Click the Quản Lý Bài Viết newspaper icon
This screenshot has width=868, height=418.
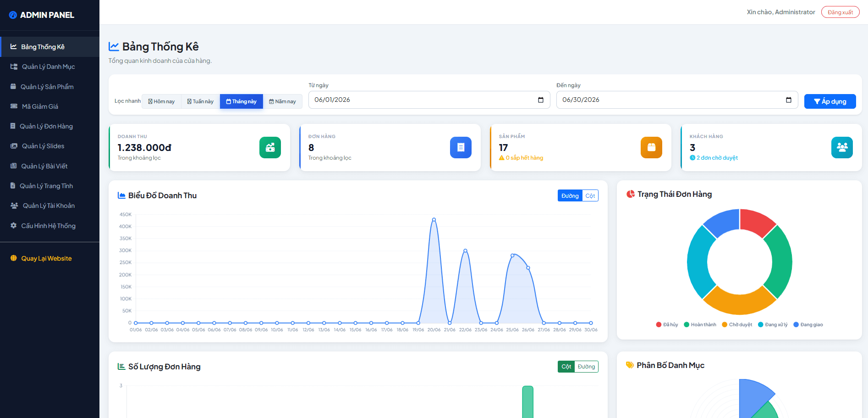[x=14, y=166]
